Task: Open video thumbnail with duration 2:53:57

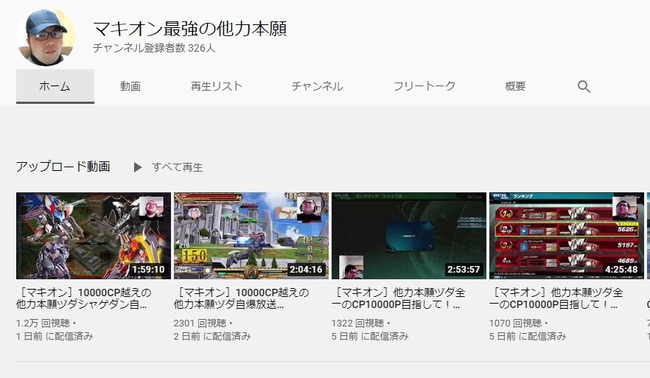Action: coord(409,235)
